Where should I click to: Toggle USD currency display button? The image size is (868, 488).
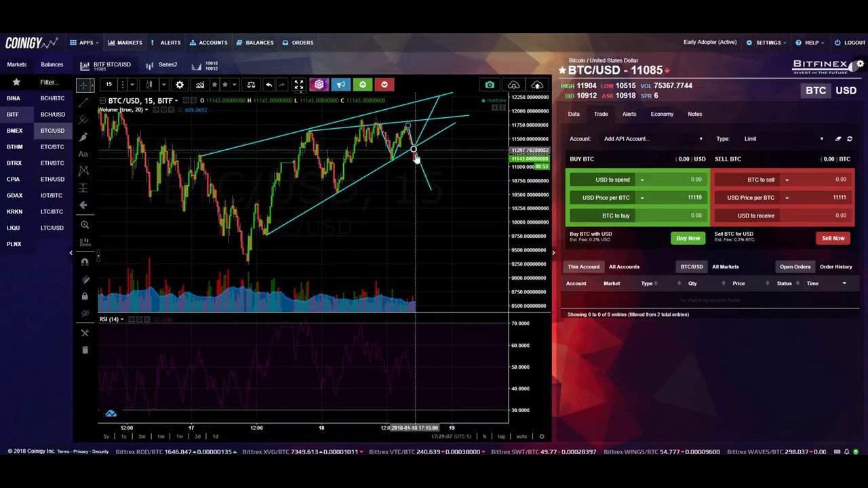tap(846, 91)
